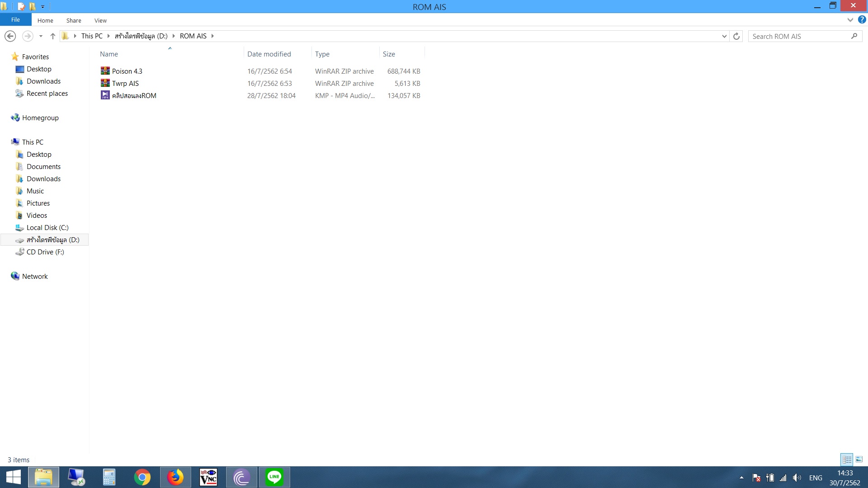Switch to Details view layout icon
This screenshot has height=488, width=868.
(847, 460)
